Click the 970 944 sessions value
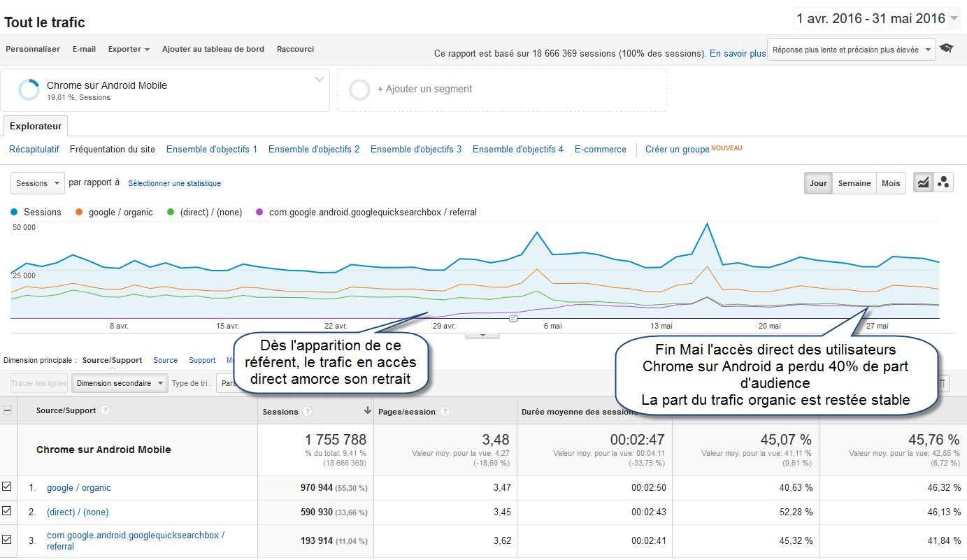The image size is (967, 560). pyautogui.click(x=316, y=488)
